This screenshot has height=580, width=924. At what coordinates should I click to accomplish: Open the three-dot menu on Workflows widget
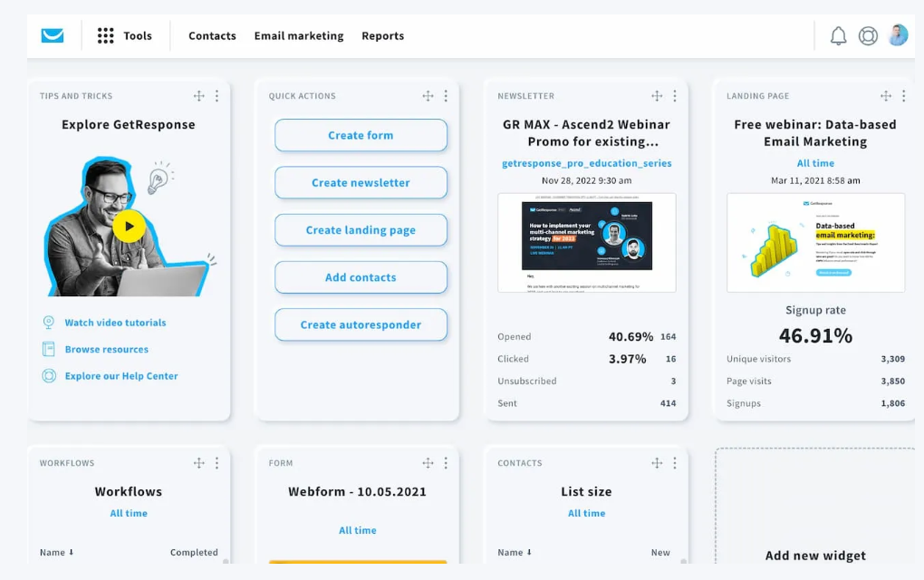click(x=217, y=463)
